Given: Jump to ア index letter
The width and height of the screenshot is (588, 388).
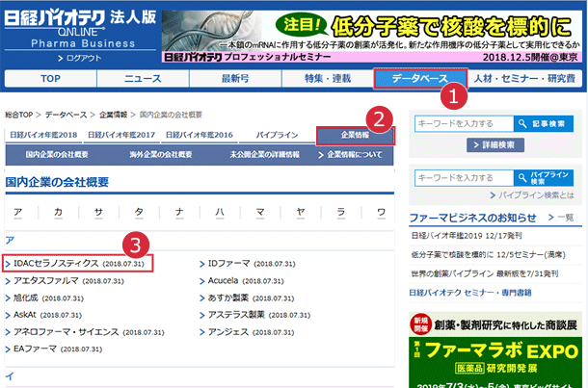Looking at the screenshot, I should pyautogui.click(x=17, y=213).
